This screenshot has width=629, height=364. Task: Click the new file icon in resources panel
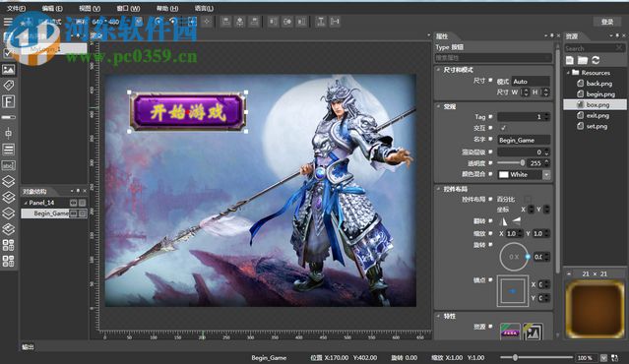pos(570,61)
